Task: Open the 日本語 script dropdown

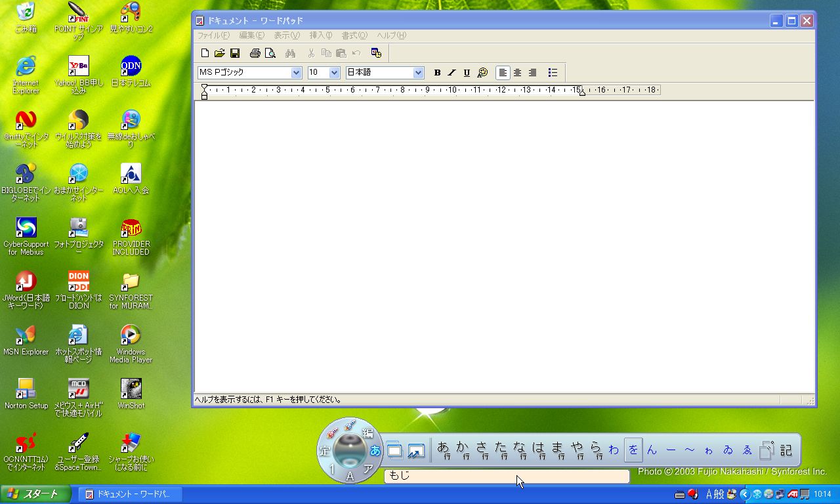Action: [x=418, y=73]
